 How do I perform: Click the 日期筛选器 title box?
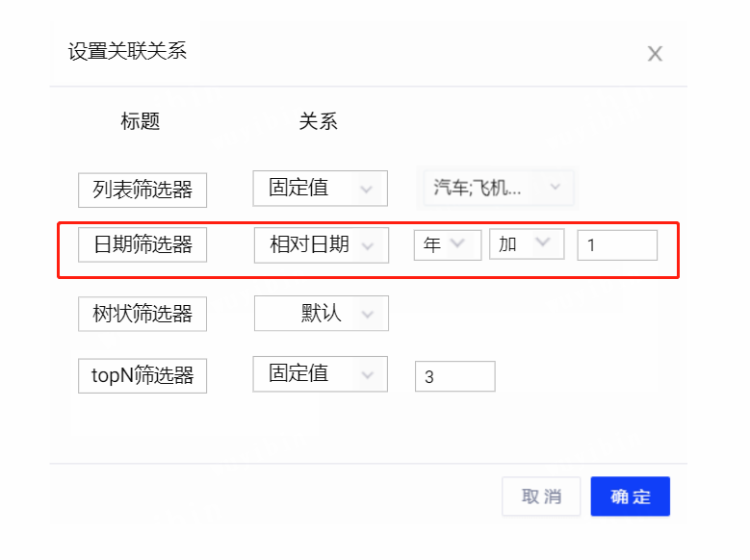click(x=142, y=245)
